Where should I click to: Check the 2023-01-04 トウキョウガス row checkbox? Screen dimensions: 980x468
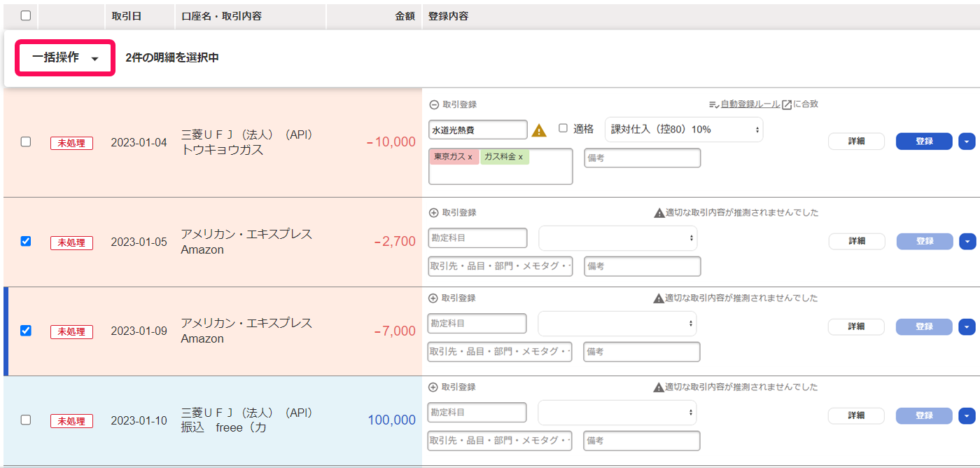pyautogui.click(x=26, y=142)
